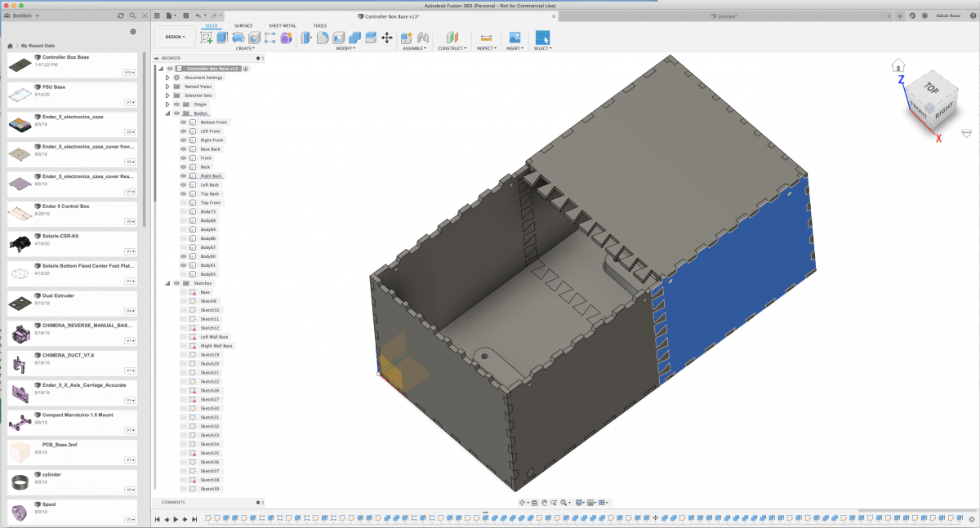Image resolution: width=980 pixels, height=528 pixels.
Task: Show the Top Front body
Action: pos(184,202)
